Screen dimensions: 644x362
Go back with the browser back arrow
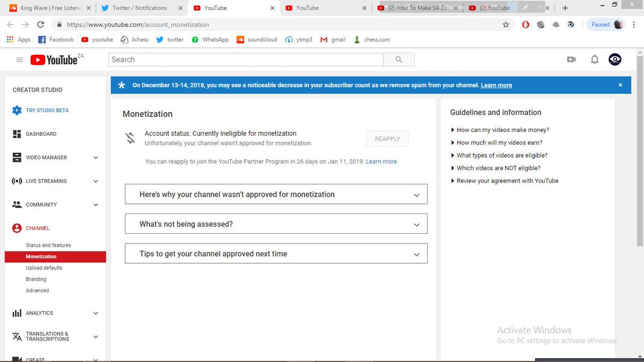coord(11,25)
